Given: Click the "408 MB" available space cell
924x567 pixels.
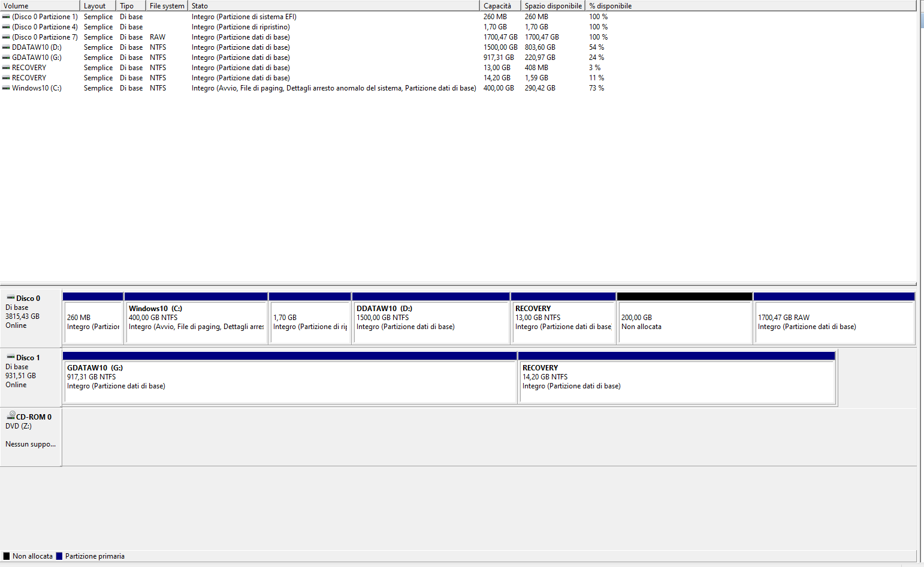Looking at the screenshot, I should pos(536,68).
